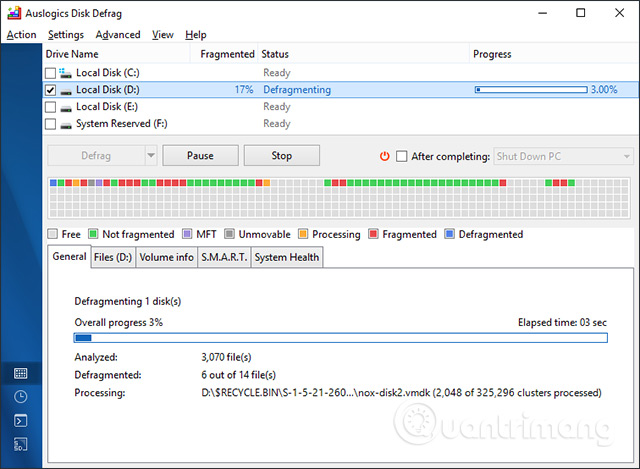Screen dimensions: 640x469
Task: Click the Local Disk (C:) drive icon
Action: tap(65, 73)
